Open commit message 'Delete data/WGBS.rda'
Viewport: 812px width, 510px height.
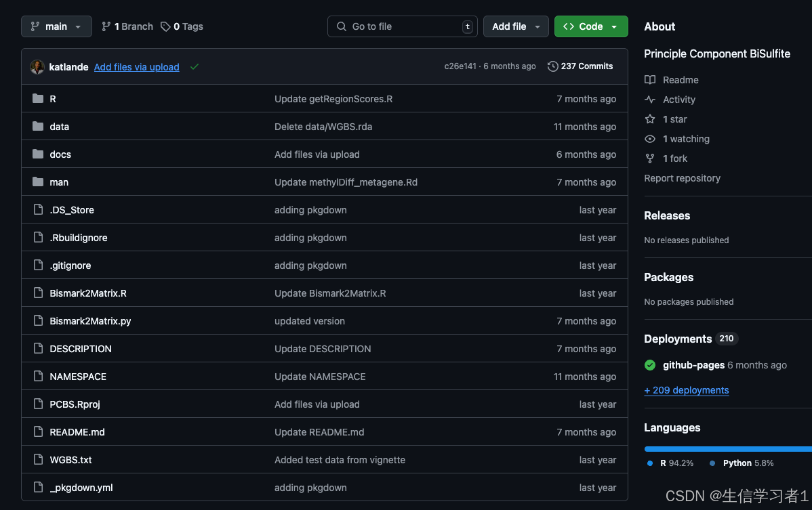[323, 127]
